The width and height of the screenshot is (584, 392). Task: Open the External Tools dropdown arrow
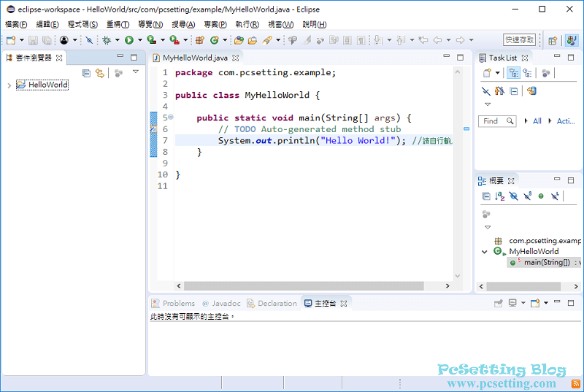[185, 40]
